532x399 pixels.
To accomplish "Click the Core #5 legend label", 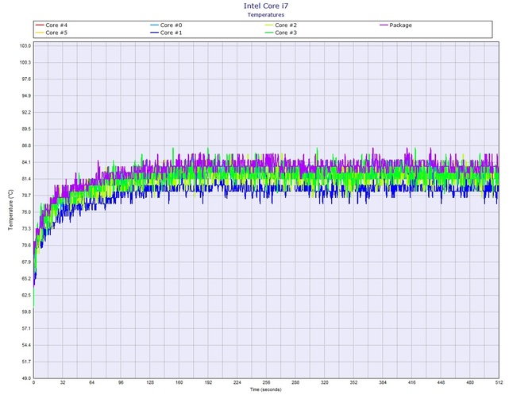I will tap(56, 33).
